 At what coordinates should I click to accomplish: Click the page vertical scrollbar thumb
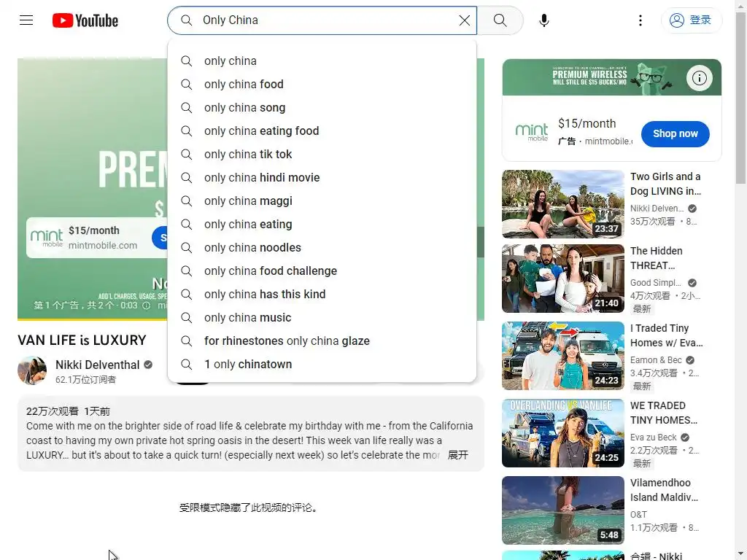click(741, 100)
